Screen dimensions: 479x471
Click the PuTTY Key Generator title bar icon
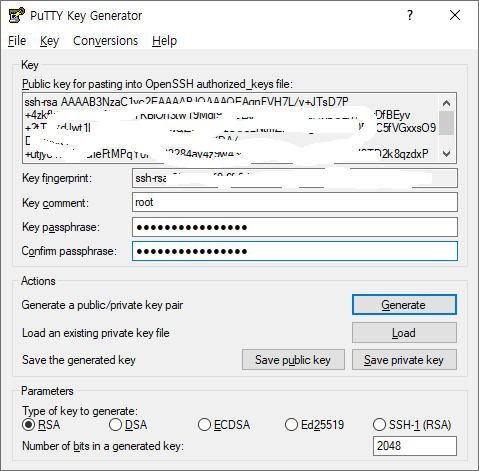click(17, 15)
